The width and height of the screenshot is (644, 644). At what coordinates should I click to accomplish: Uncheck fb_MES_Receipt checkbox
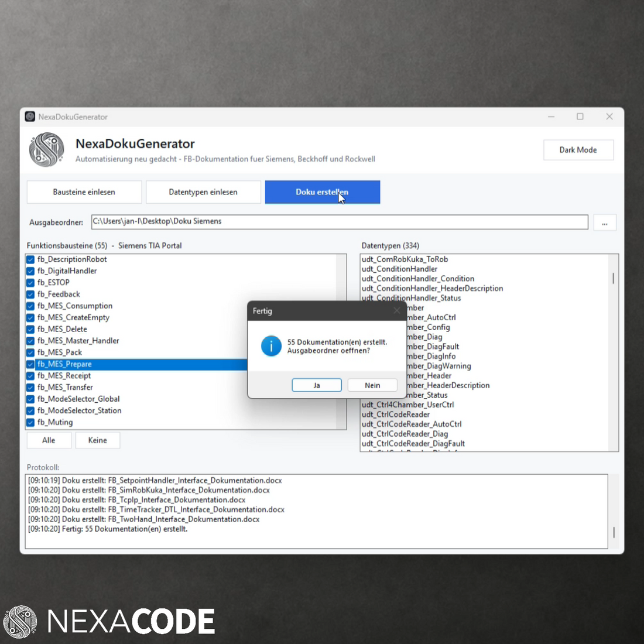(30, 376)
